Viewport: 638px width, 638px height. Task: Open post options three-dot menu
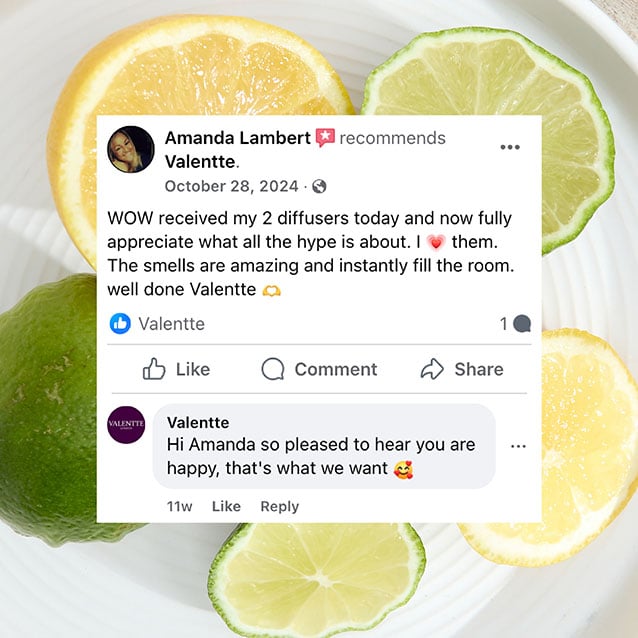point(510,147)
